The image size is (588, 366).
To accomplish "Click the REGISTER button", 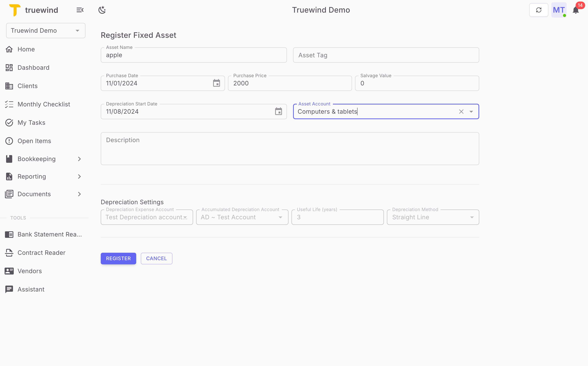I will tap(118, 258).
